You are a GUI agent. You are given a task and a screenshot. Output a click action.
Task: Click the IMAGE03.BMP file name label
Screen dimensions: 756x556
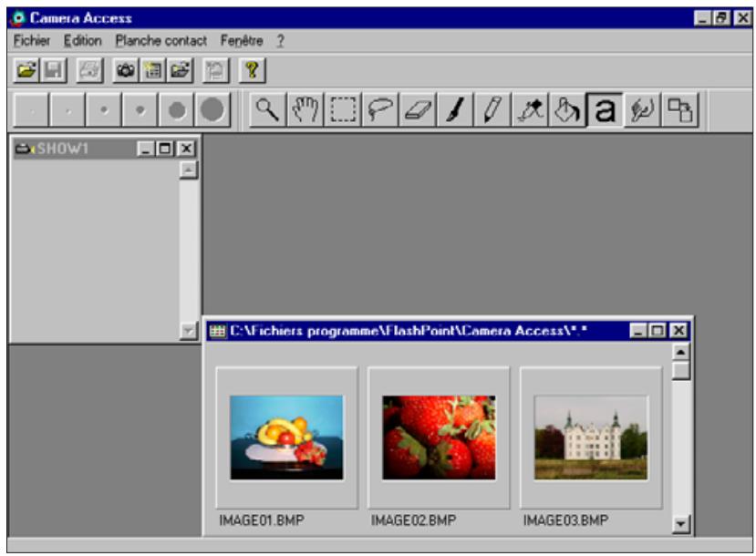[x=565, y=520]
